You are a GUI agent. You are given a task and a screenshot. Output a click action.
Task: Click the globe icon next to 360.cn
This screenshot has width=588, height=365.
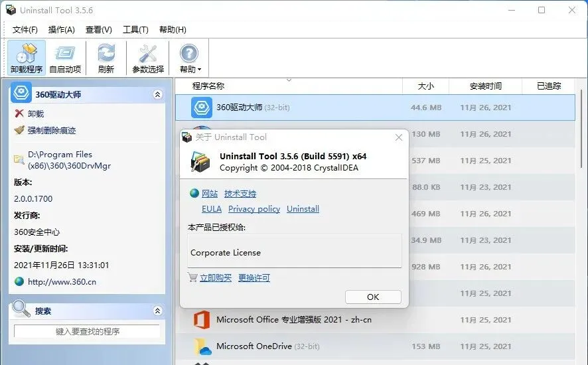click(x=19, y=281)
